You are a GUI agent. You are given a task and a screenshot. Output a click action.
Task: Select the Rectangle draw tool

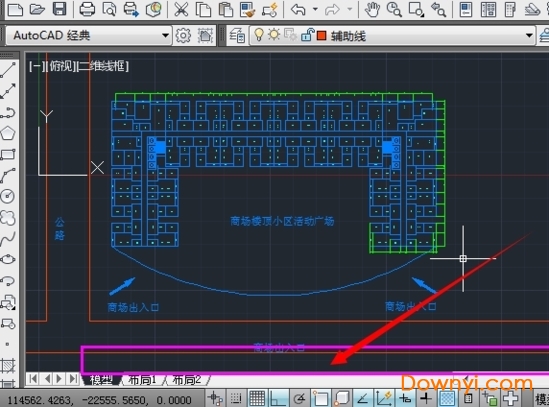(x=8, y=154)
